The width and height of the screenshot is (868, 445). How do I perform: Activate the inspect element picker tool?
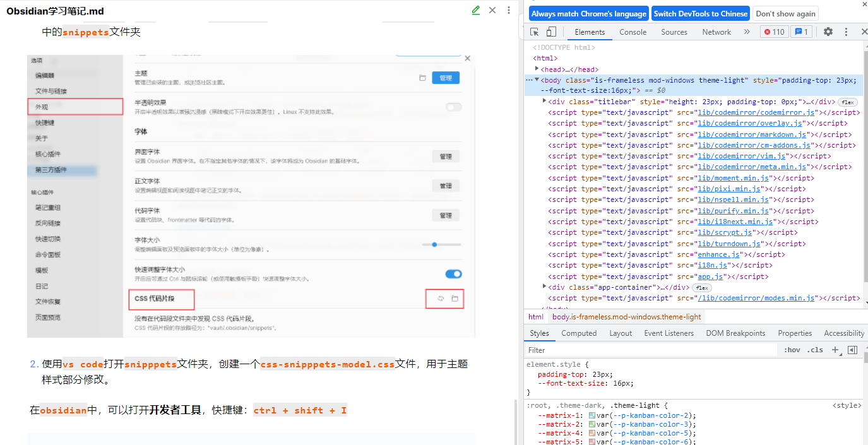click(x=535, y=32)
